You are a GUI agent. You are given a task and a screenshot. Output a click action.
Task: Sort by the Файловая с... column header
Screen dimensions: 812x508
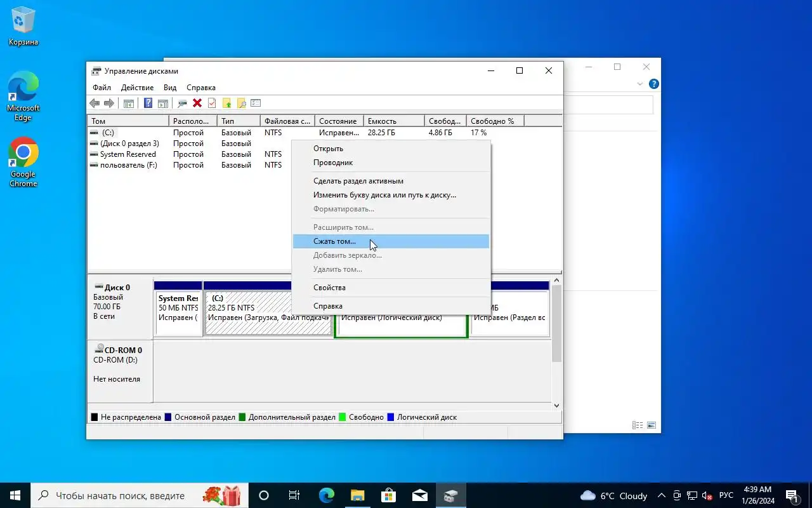(x=287, y=121)
